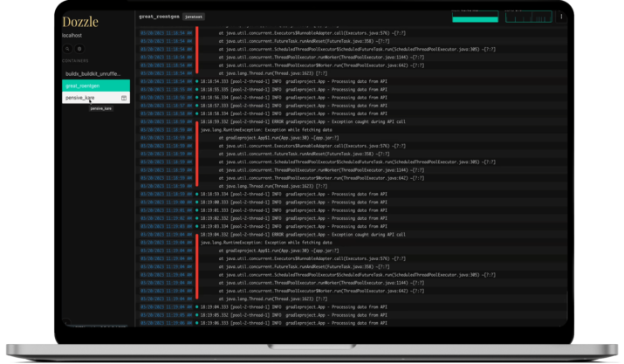Click the Dozzle logo title
Viewport: 624px width, 364px height.
[79, 21]
